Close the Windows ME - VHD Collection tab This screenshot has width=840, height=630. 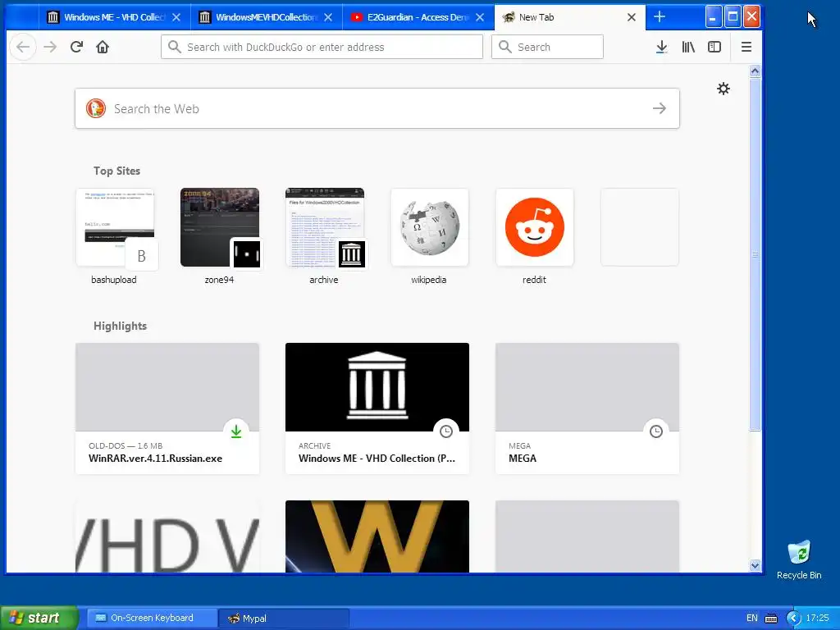tap(176, 17)
